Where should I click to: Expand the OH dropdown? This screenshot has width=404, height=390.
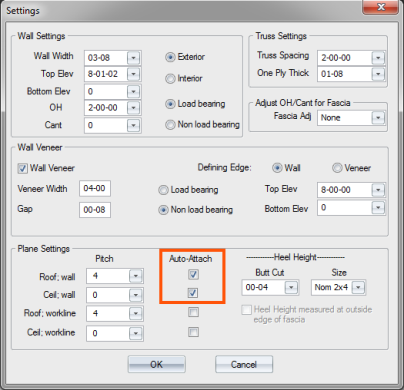tap(133, 108)
